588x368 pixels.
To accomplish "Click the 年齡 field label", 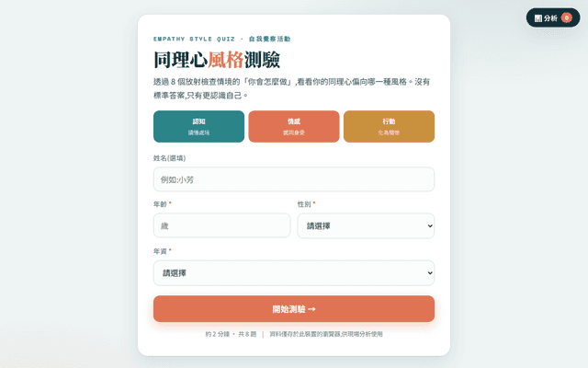I will (162, 204).
